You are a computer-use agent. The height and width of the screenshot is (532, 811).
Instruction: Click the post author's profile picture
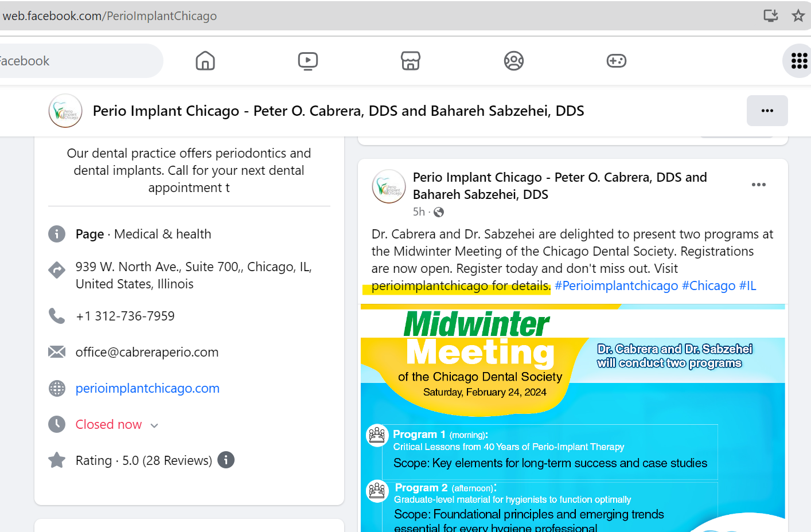click(389, 186)
